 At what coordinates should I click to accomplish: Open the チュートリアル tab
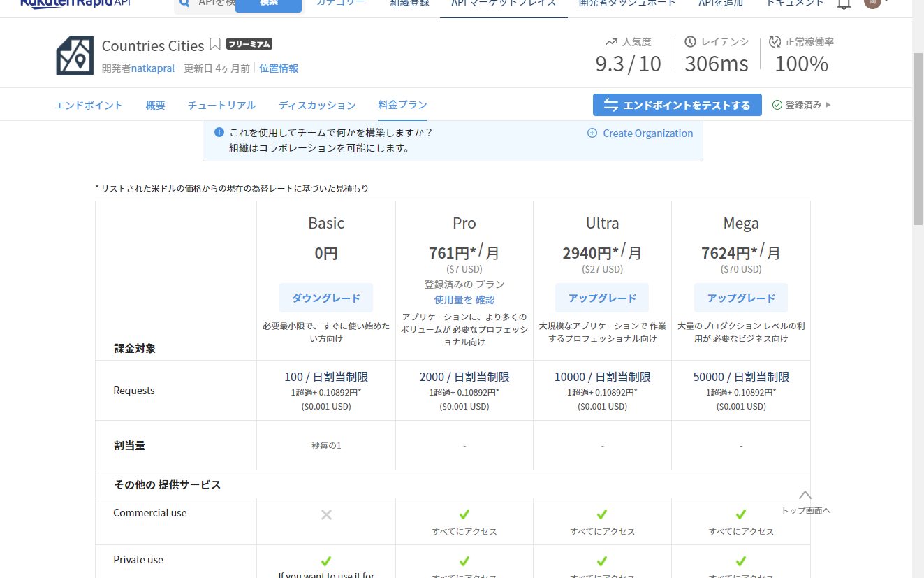[x=221, y=106]
